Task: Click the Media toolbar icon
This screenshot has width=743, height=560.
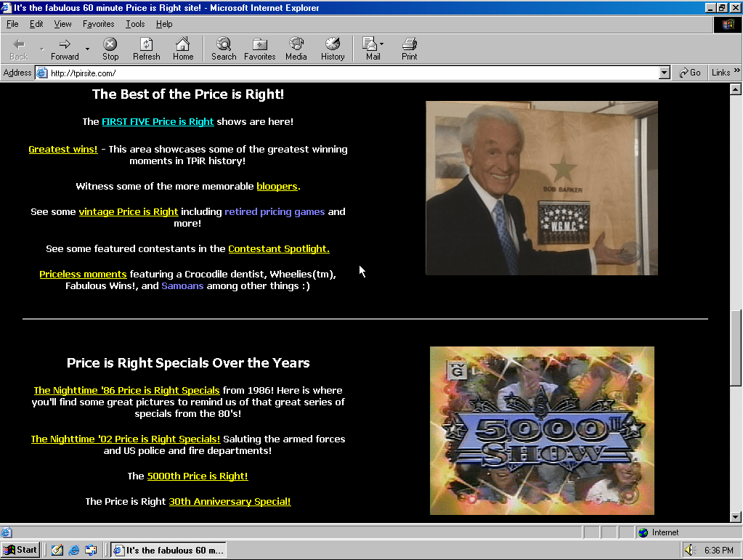Action: [296, 49]
